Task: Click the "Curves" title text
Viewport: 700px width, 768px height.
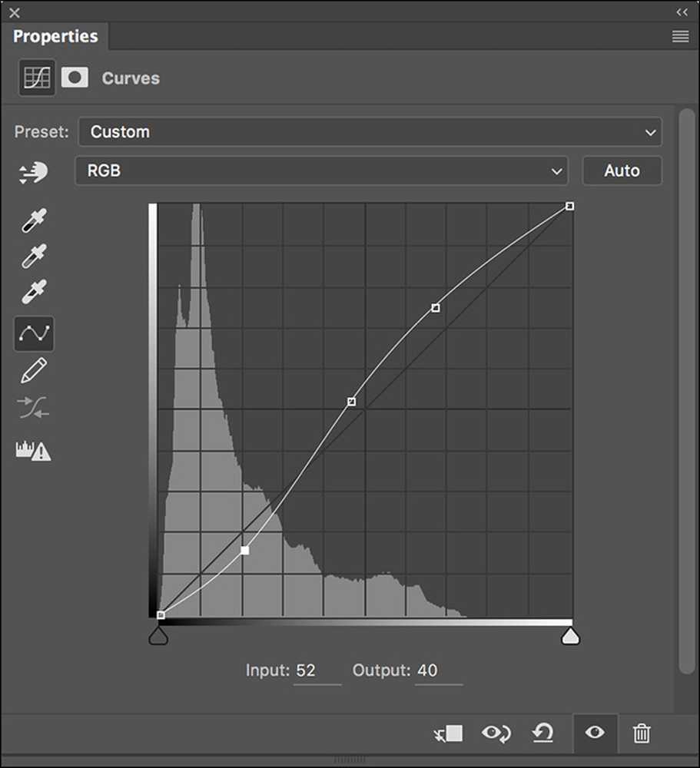Action: coord(131,78)
